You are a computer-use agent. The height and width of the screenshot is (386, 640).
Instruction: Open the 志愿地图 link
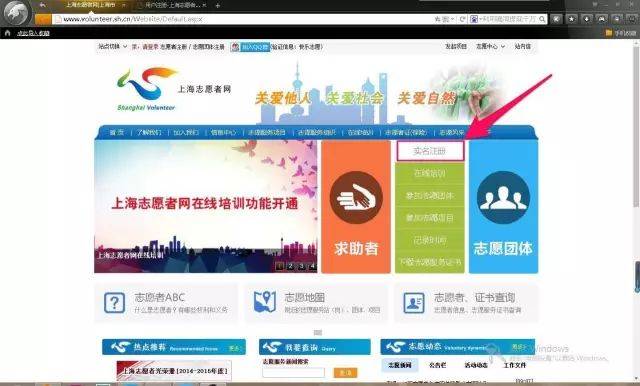(304, 297)
